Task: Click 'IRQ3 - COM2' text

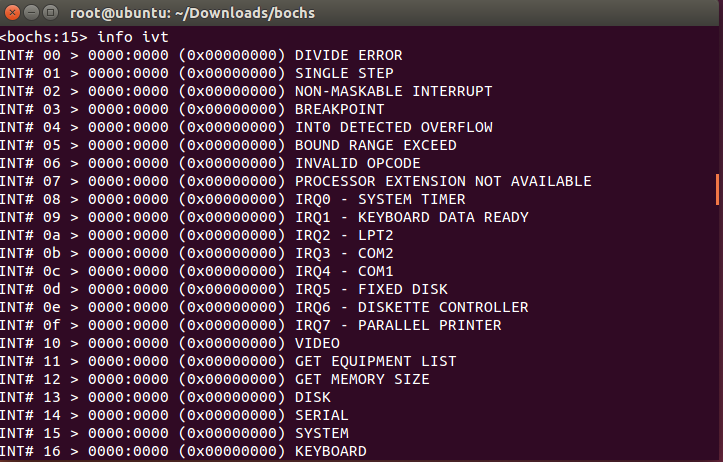Action: click(x=344, y=253)
